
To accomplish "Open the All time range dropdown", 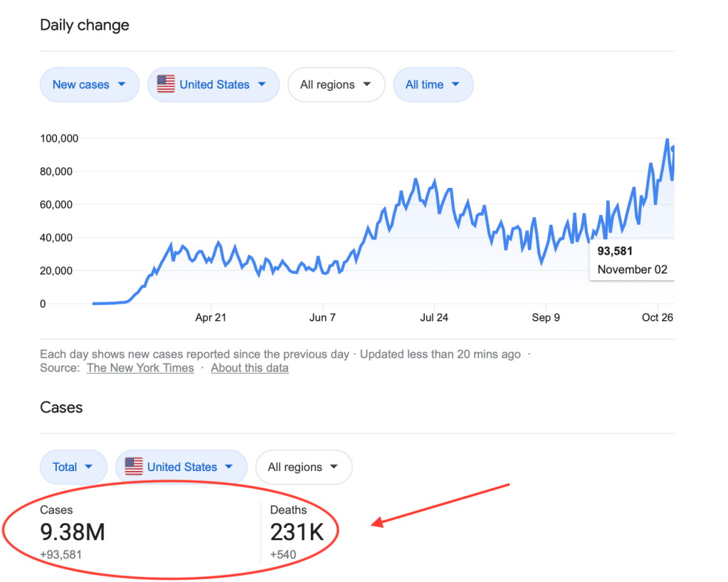I will coord(433,85).
